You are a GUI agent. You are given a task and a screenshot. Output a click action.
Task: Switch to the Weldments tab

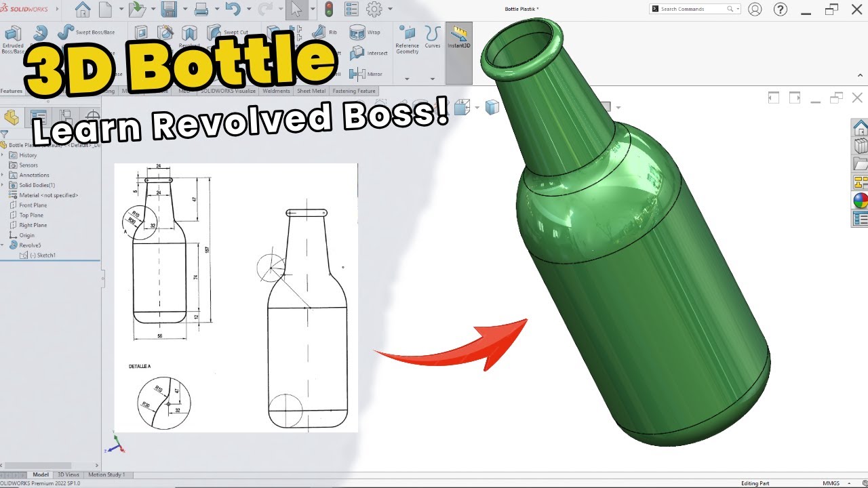pyautogui.click(x=276, y=91)
